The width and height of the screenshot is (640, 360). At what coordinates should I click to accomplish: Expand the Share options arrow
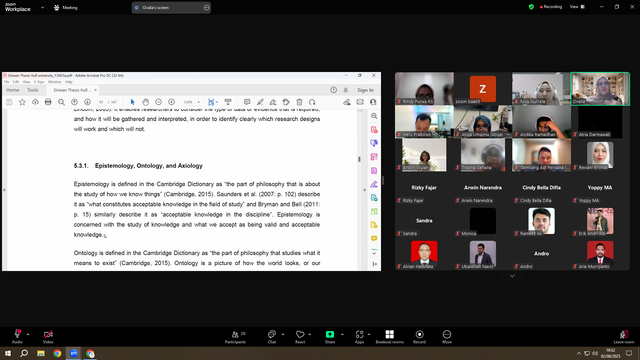pyautogui.click(x=342, y=334)
